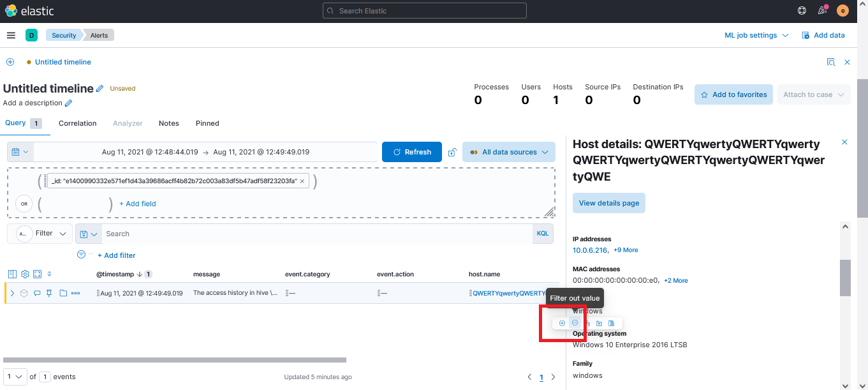Add a note to the event
868x390 pixels.
pos(37,293)
